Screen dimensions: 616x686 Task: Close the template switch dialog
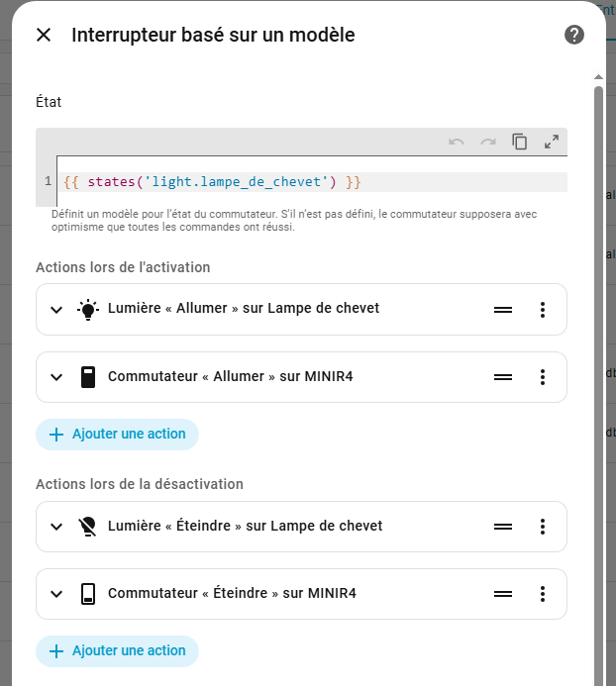44,36
